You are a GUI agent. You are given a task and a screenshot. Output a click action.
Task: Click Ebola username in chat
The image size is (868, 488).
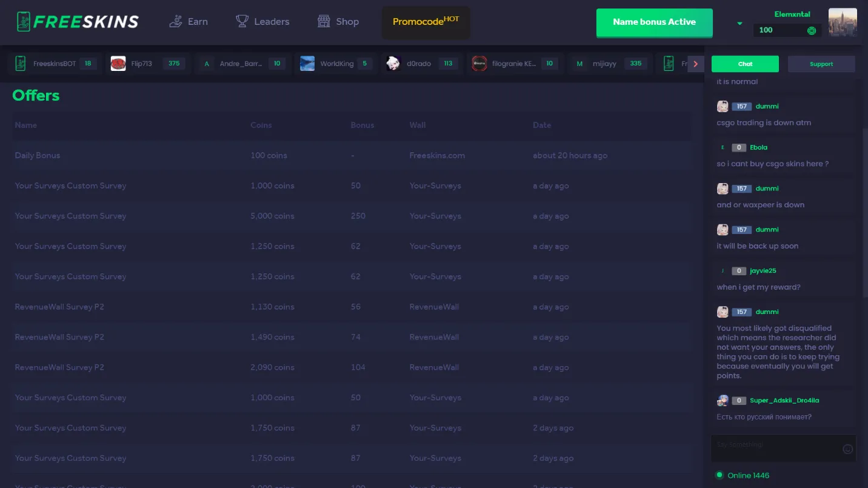tap(758, 147)
